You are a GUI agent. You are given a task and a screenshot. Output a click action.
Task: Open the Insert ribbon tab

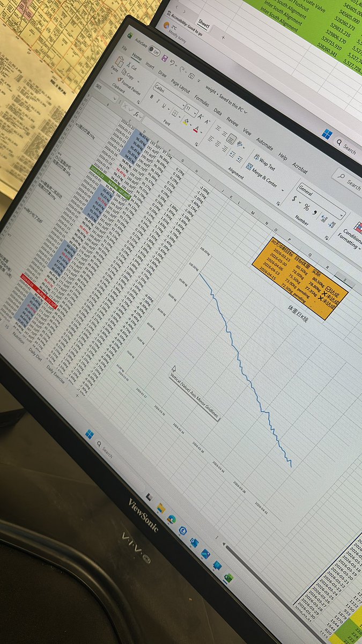tap(150, 65)
